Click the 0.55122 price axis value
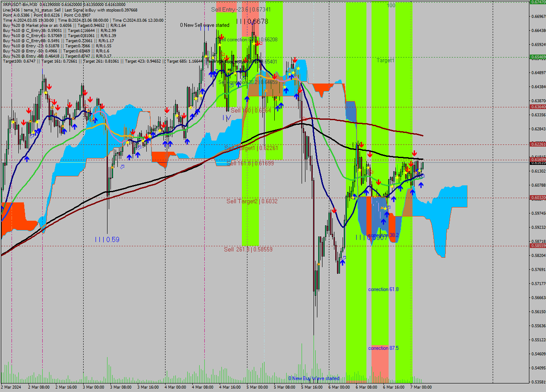Screen dimensions: 546x392 point(538,340)
